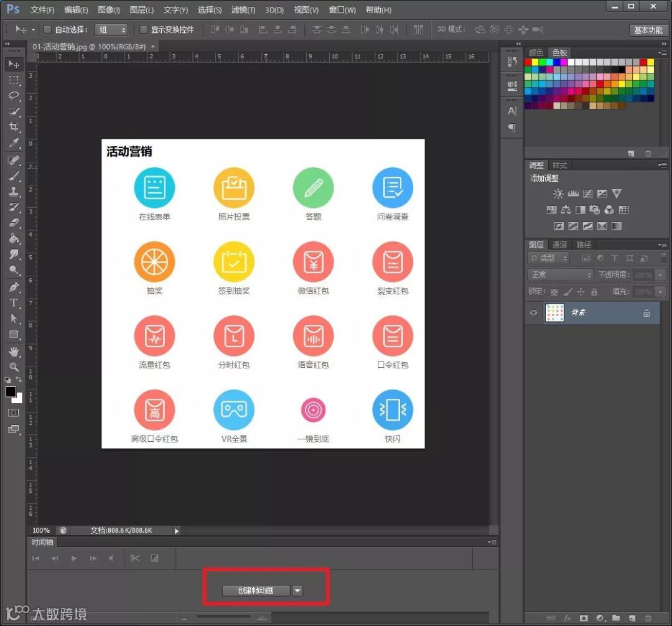Select the Quick Selection tool
This screenshot has height=626, width=672.
(x=14, y=111)
